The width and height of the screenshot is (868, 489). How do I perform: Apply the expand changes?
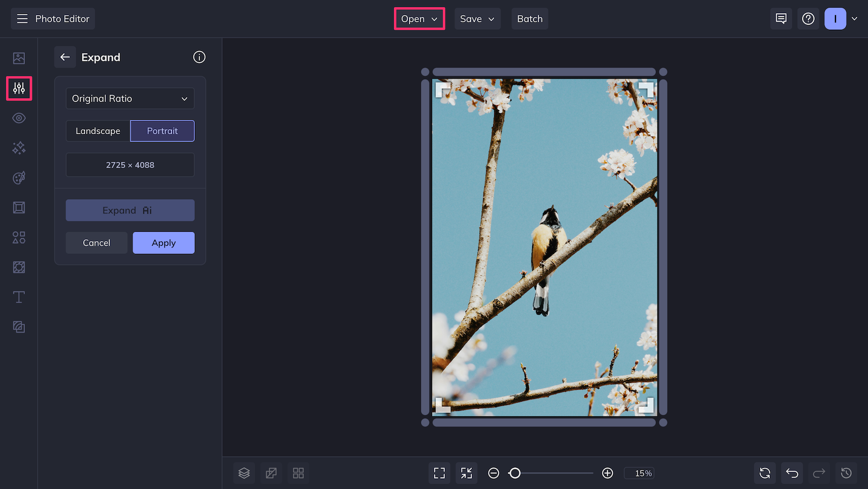[163, 243]
